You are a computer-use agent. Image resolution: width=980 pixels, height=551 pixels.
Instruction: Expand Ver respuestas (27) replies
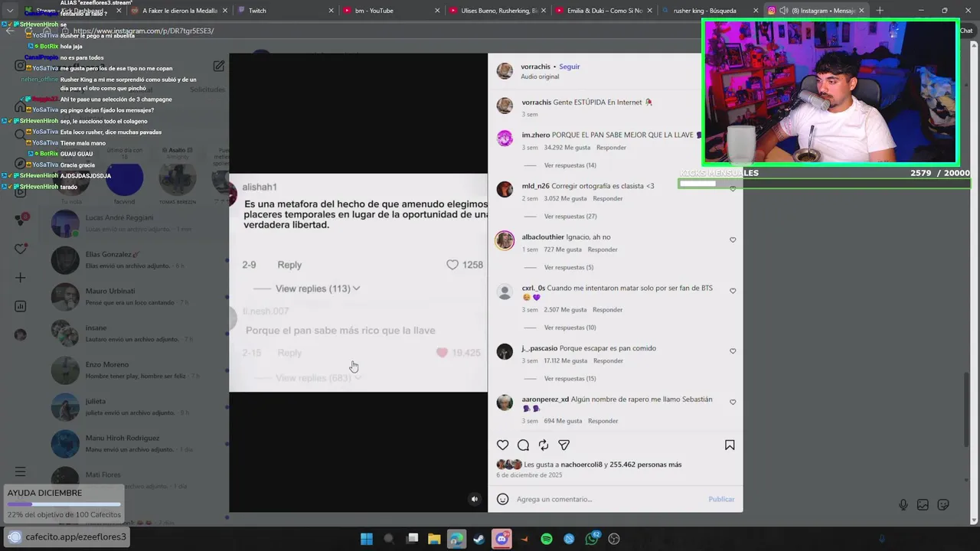[570, 217]
